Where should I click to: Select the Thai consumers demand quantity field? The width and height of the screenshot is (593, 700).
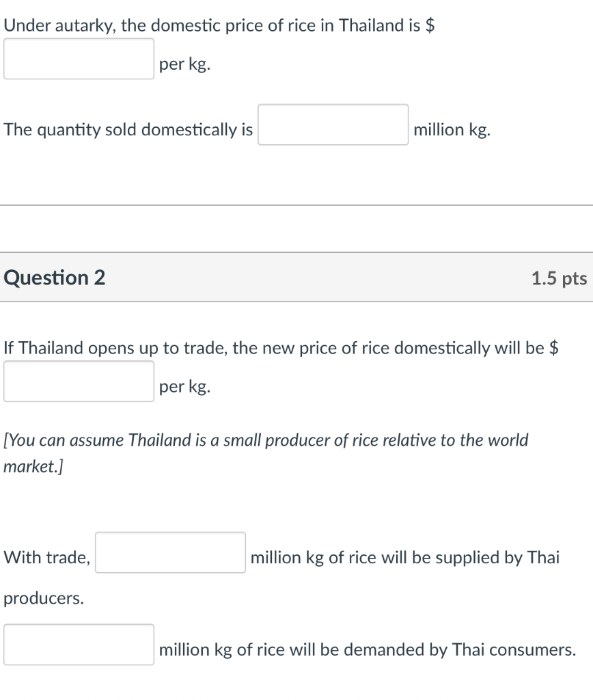tap(79, 645)
